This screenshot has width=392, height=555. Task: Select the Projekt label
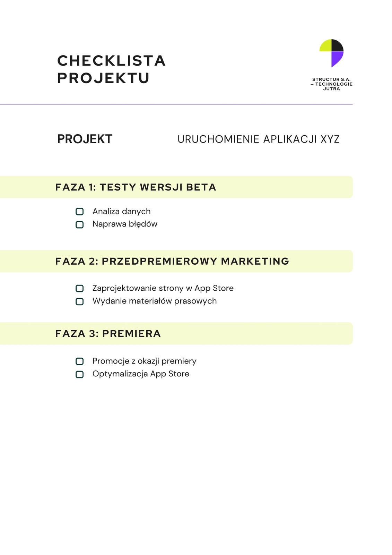click(85, 139)
